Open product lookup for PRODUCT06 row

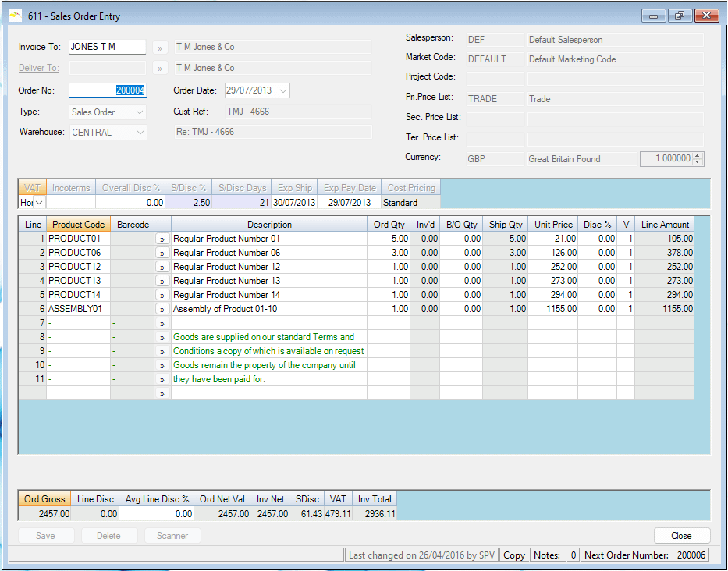click(x=162, y=253)
